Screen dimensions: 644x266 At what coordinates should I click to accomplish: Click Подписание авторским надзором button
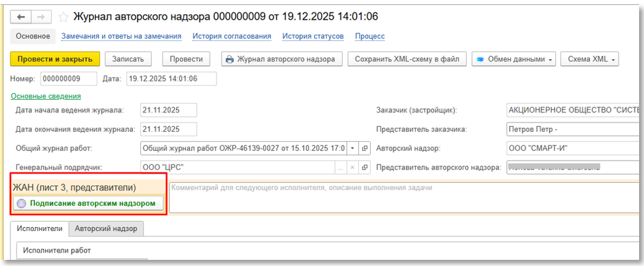88,203
